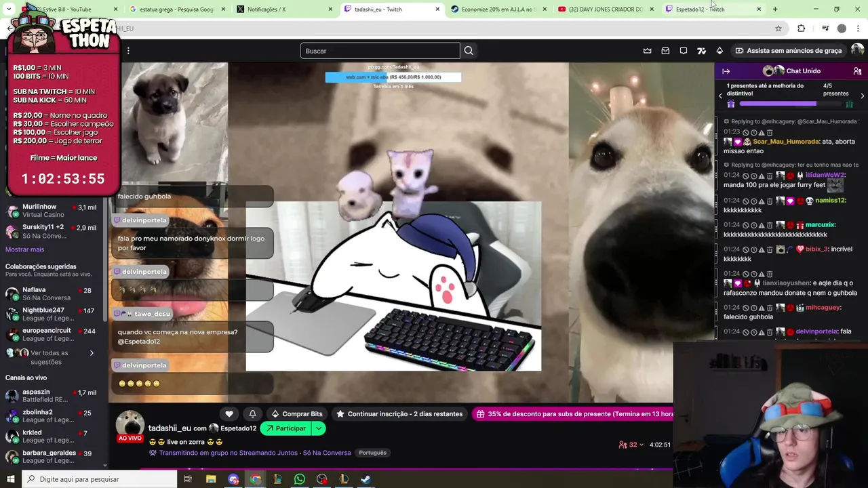Focus Windows 'Digite aqui para pesquisar' search box
Viewport: 868px width, 488px height.
[x=99, y=479]
